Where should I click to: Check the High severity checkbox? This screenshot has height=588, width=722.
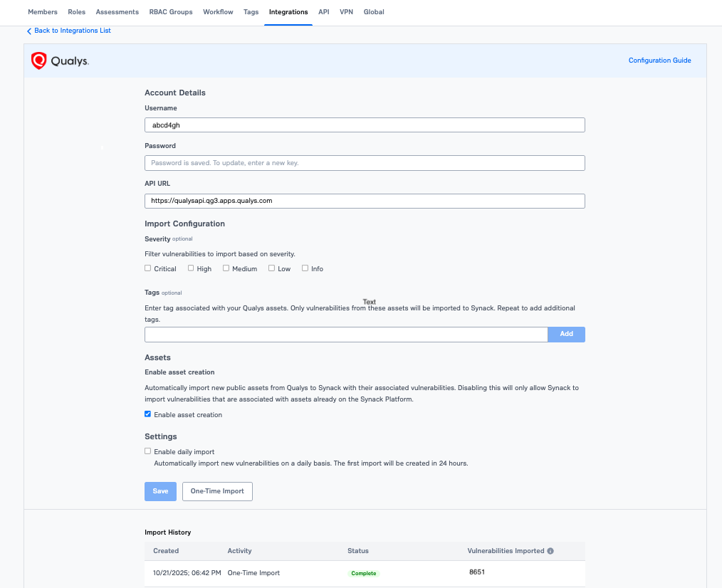coord(191,268)
